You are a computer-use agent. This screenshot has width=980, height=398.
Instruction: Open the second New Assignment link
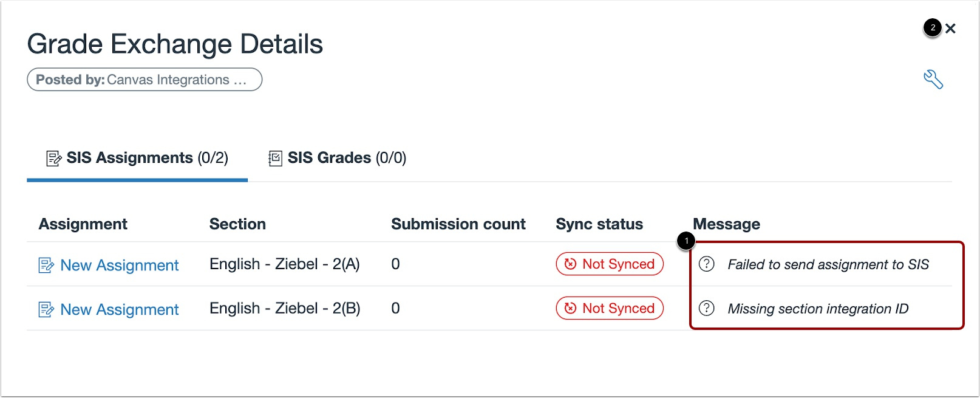pos(119,309)
